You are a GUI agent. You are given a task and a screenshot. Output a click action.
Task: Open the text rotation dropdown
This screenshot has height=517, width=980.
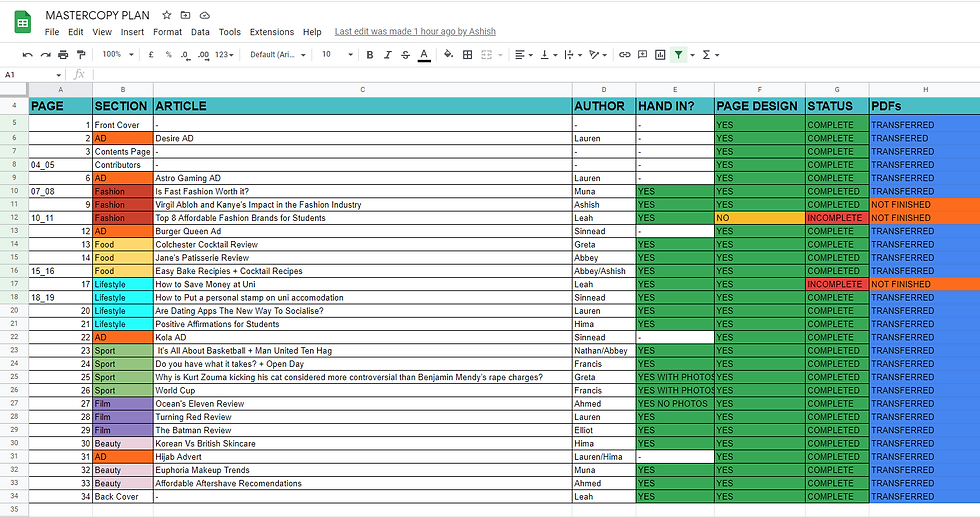click(x=598, y=55)
